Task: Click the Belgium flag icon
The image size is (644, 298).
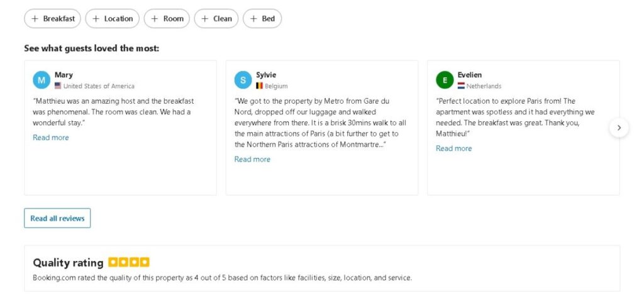Action: point(260,86)
